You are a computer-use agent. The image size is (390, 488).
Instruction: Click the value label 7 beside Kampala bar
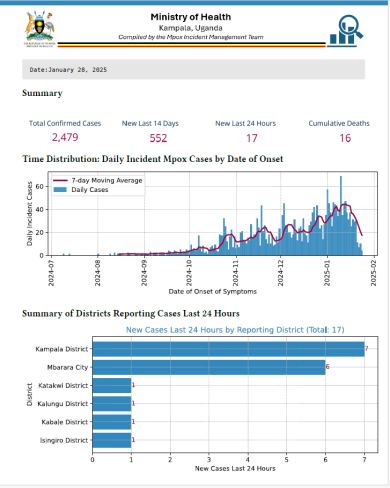tap(366, 349)
